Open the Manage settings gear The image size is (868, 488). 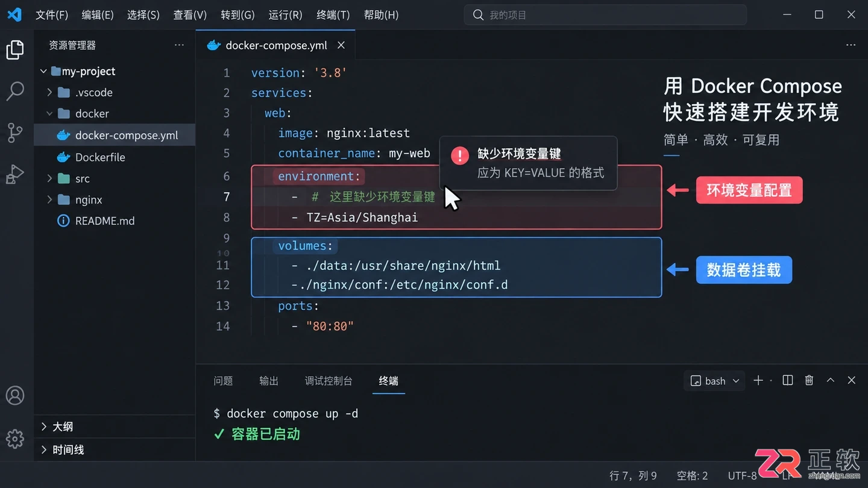click(15, 439)
